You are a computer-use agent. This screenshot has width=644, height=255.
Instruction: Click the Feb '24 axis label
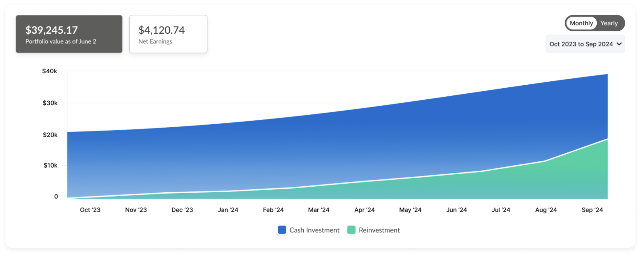273,210
